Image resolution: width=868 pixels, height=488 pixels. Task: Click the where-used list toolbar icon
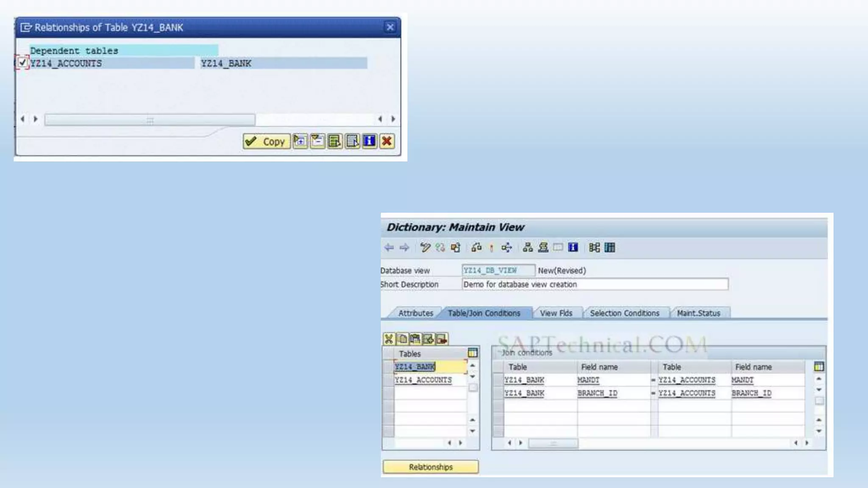pos(507,247)
